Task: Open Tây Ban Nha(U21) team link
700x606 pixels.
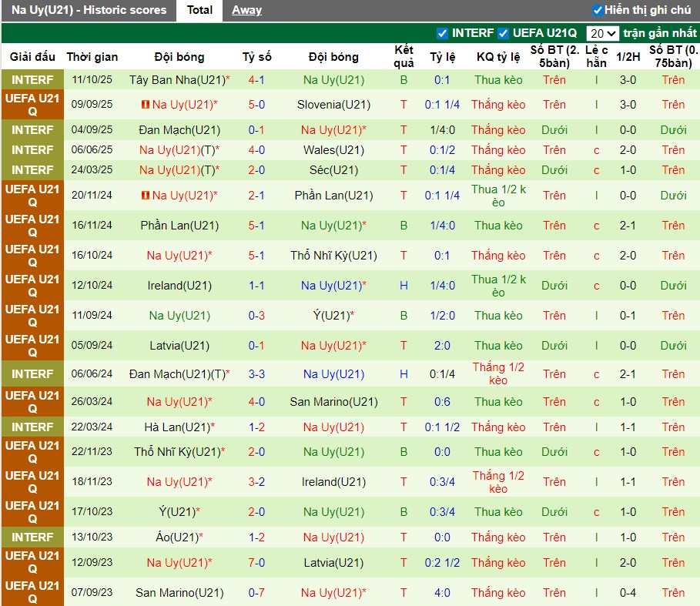Action: 177,80
